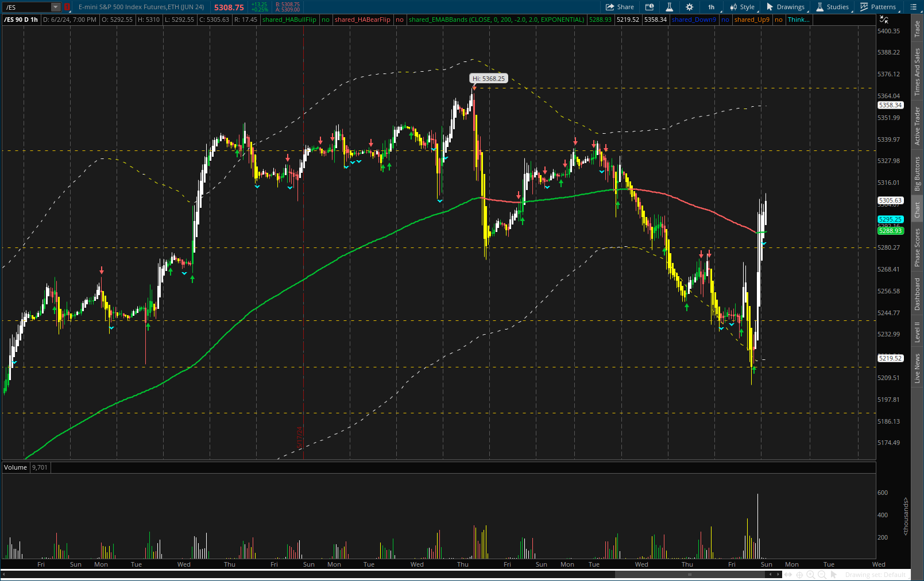Open the Phase Scores side tab
The width and height of the screenshot is (924, 581).
(x=917, y=247)
